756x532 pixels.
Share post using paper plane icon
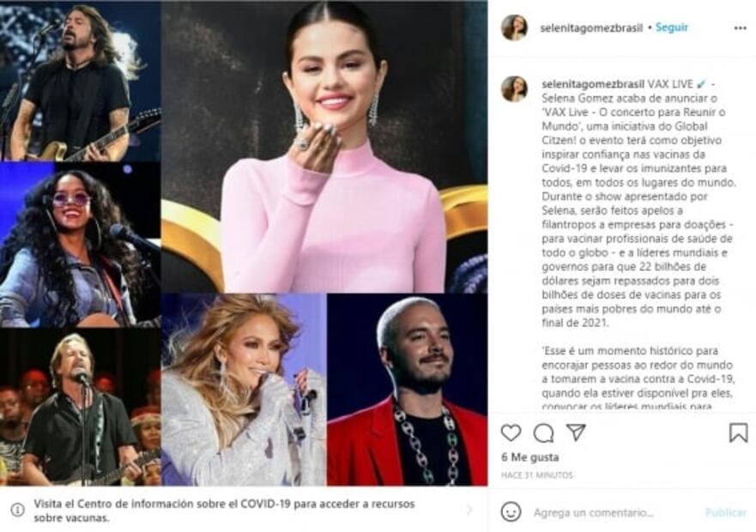[x=576, y=432]
